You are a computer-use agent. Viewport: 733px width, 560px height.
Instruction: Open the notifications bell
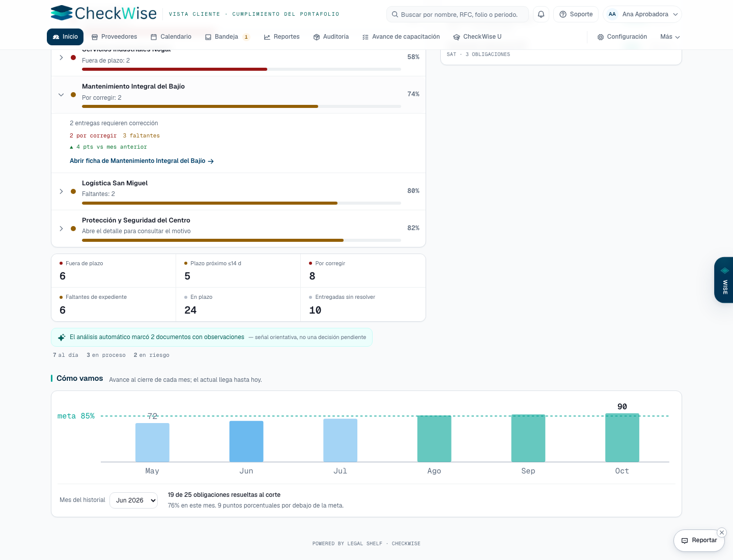click(541, 14)
